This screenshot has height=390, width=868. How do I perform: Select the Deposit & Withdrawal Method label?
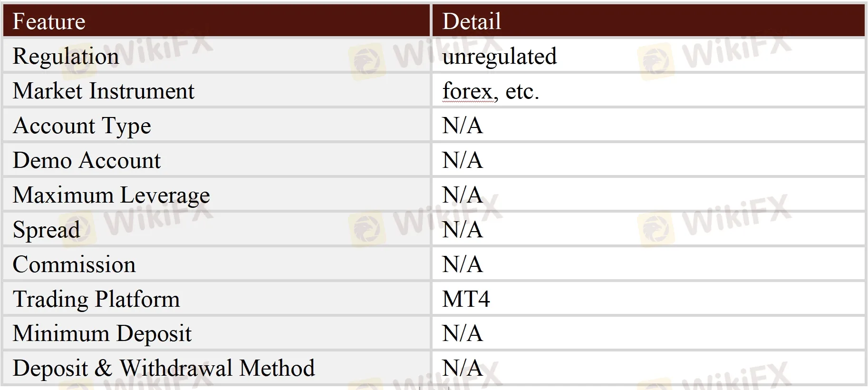click(164, 368)
